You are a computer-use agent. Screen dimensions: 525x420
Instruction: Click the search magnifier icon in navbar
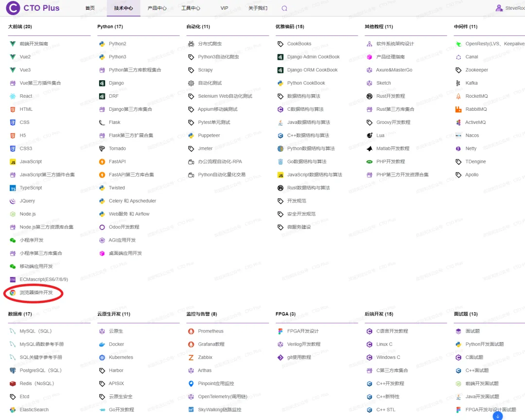284,8
